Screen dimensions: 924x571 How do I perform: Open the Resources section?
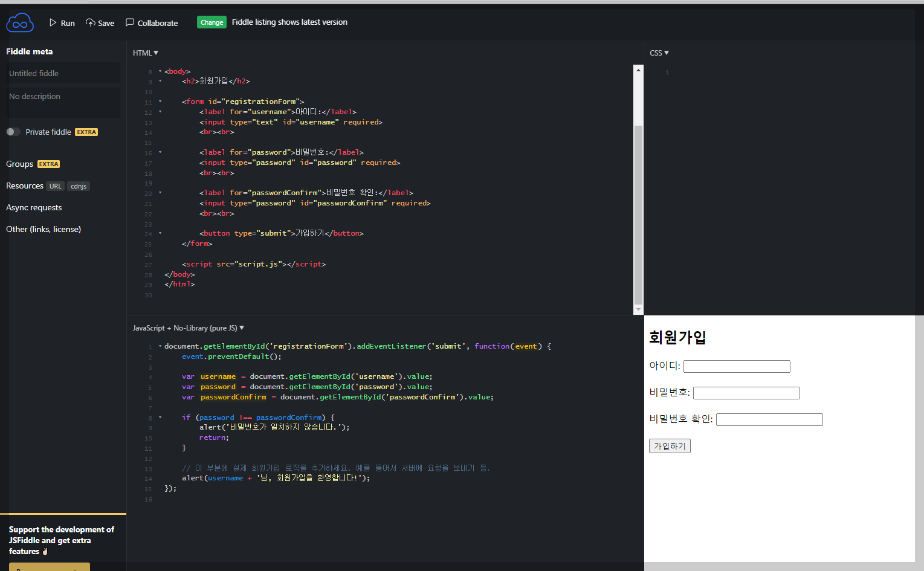pos(25,185)
